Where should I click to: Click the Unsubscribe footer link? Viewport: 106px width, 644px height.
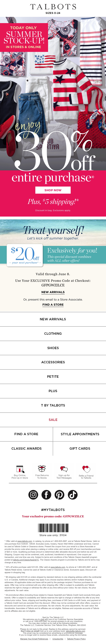coord(58,639)
